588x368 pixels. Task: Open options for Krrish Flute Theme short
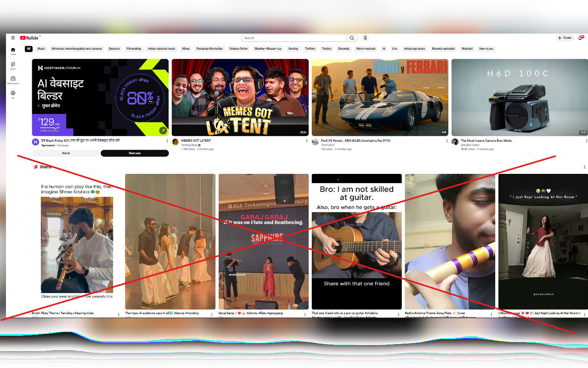click(119, 315)
